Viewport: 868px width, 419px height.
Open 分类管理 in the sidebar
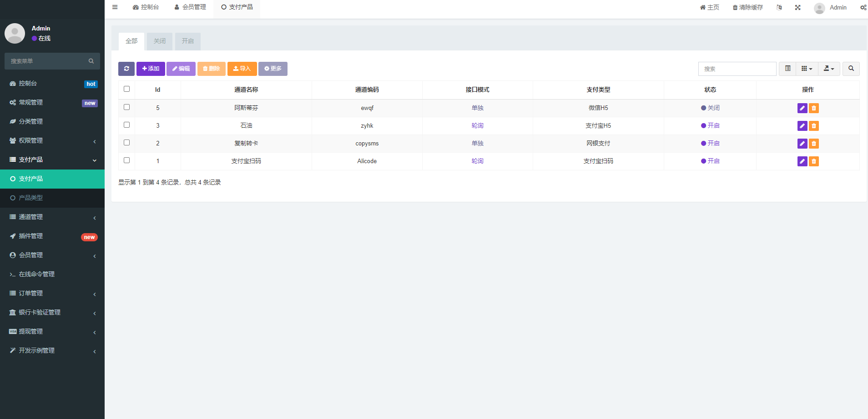(52, 122)
